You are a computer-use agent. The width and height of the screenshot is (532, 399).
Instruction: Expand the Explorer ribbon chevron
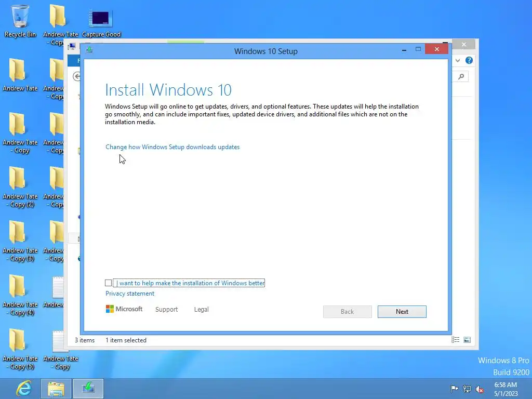click(458, 60)
